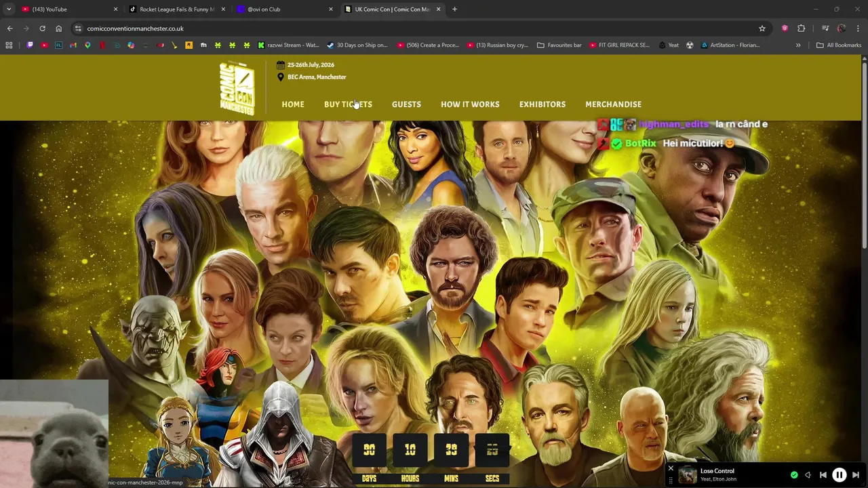Open the EXHIBITORS menu item
This screenshot has height=488, width=868.
(x=542, y=104)
